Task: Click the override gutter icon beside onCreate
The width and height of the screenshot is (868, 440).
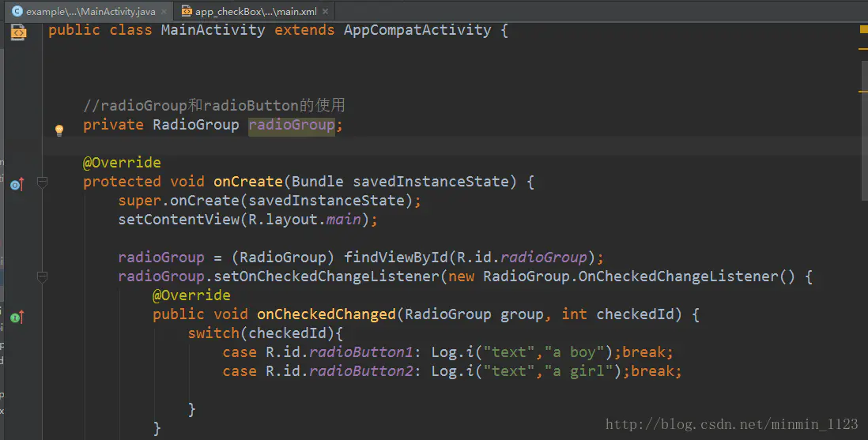Action: (17, 184)
